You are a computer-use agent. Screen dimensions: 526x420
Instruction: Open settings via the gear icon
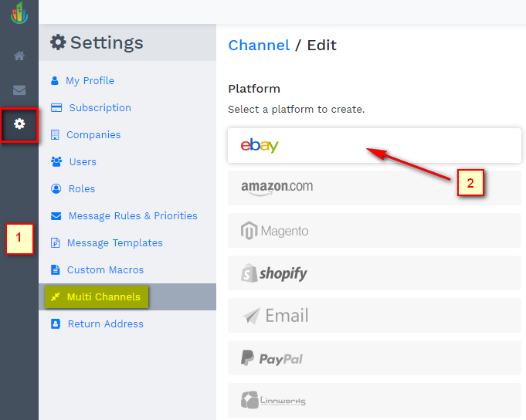click(x=19, y=124)
